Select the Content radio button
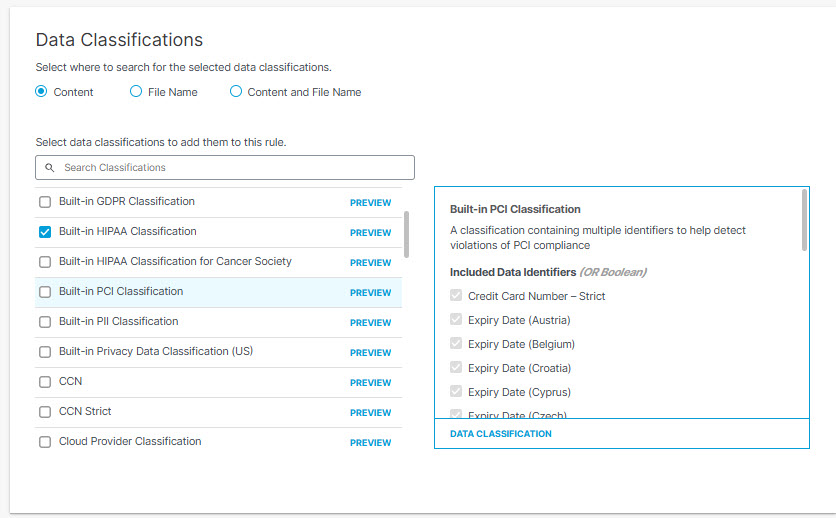Screen dimensions: 836x518 41,92
